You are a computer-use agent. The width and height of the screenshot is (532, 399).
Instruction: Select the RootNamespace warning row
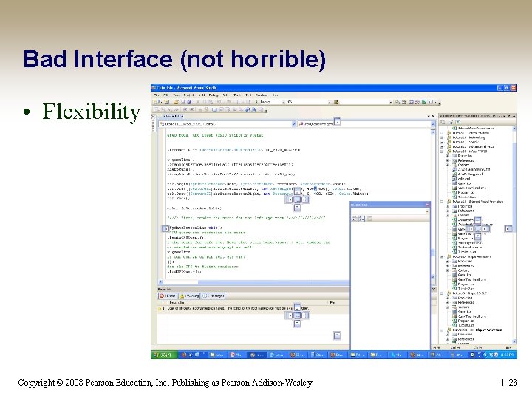point(253,308)
